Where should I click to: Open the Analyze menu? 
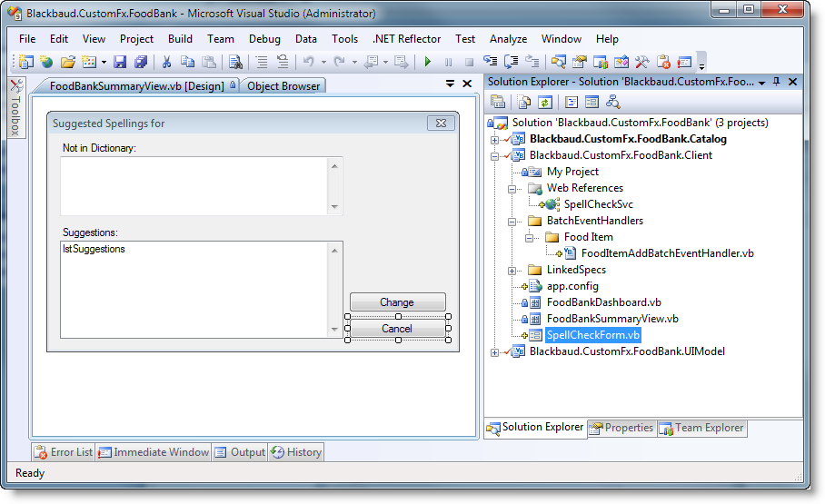[508, 39]
